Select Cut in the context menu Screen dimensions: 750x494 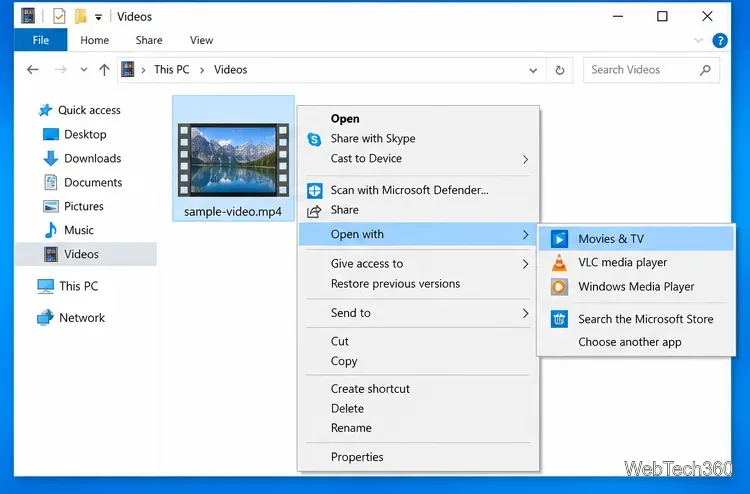tap(419, 341)
